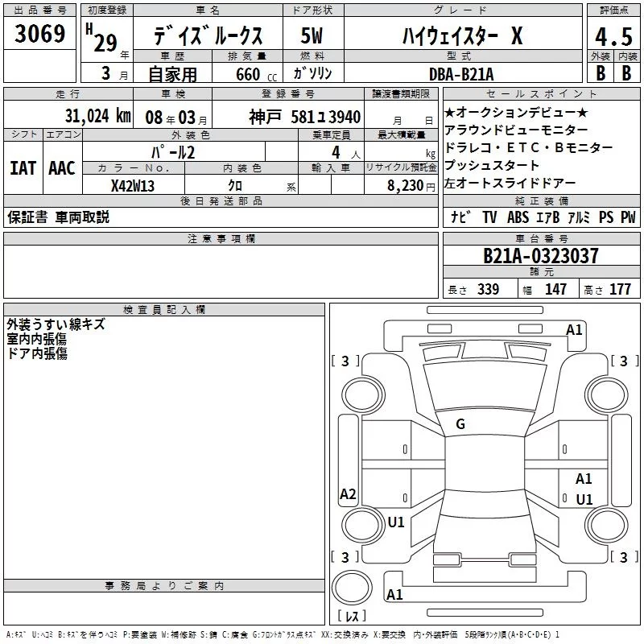Viewport: 644px width, 644px height.
Task: Click エアB in genuine equipment
Action: click(x=548, y=217)
